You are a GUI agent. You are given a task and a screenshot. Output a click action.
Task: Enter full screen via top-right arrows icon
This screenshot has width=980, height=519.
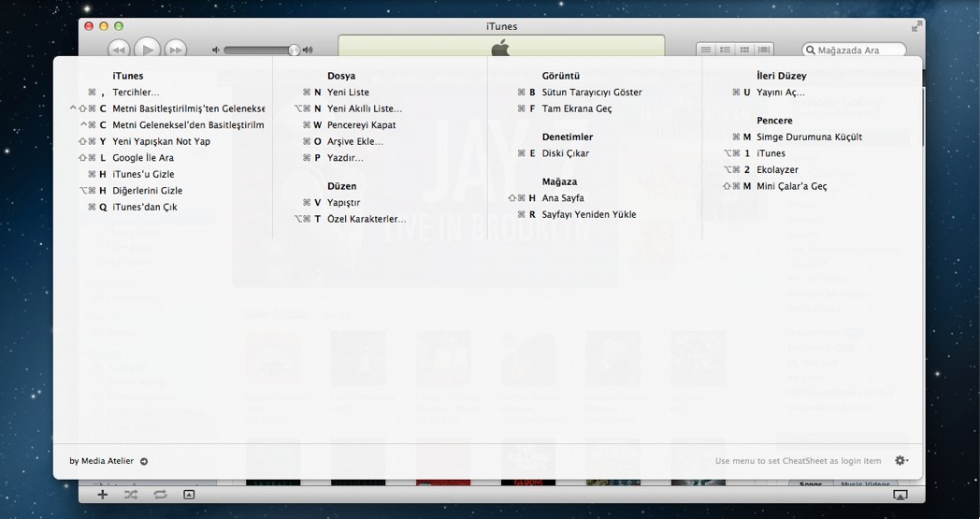[916, 26]
